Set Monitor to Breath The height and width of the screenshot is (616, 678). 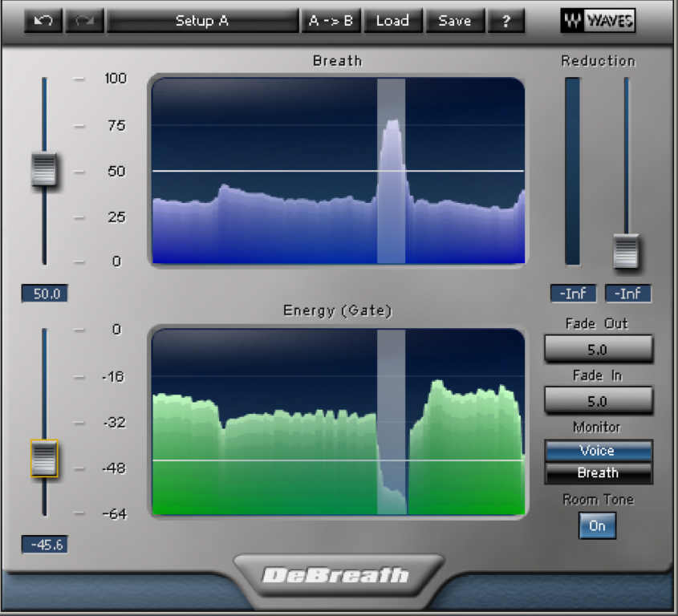(598, 473)
